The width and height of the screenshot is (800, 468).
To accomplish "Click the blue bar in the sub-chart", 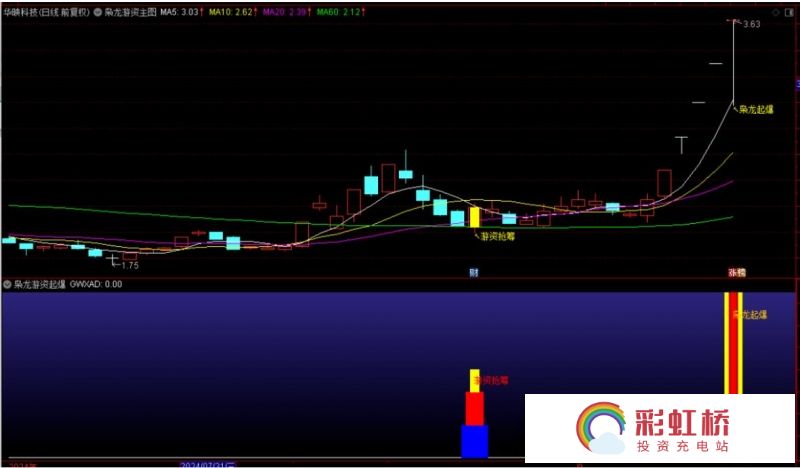I will tap(474, 441).
